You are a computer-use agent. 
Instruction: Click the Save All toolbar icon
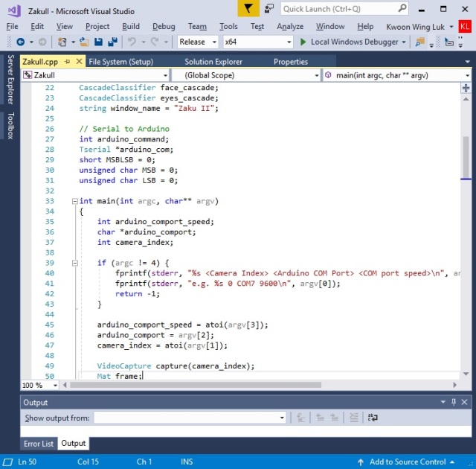point(112,42)
